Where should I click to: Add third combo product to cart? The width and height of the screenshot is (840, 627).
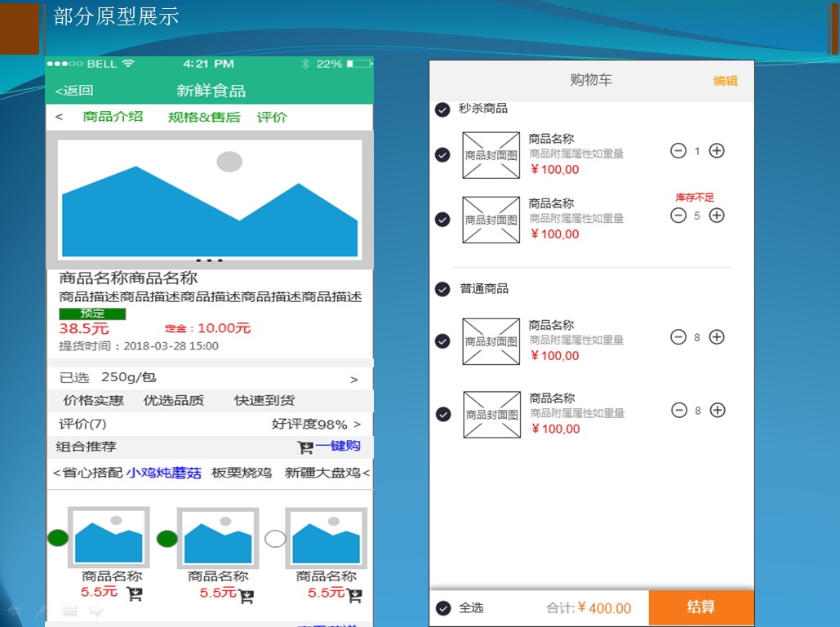[x=354, y=595]
